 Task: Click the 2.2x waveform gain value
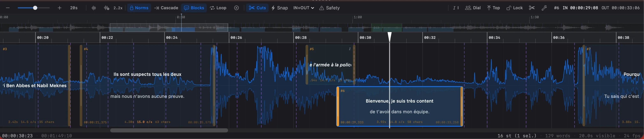click(118, 8)
